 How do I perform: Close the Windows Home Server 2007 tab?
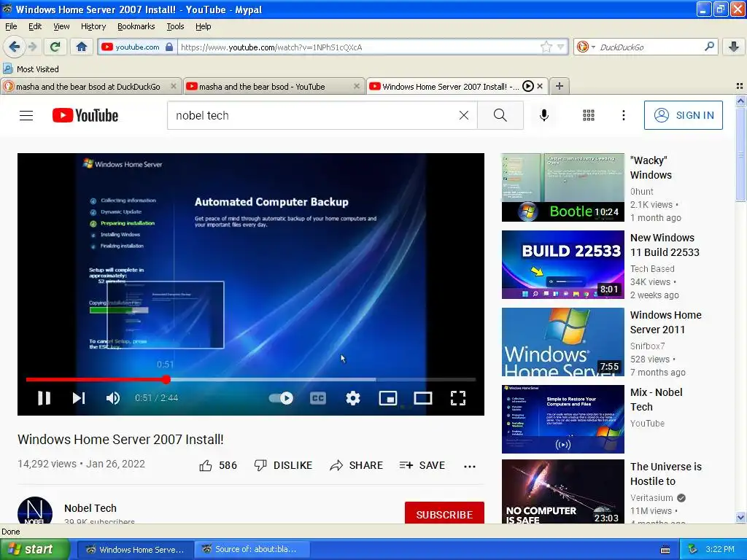point(540,86)
